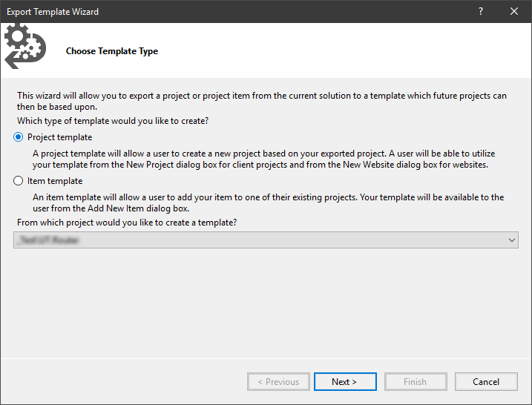Image resolution: width=532 pixels, height=405 pixels.
Task: Click the 'Which type of template' question text
Action: (x=113, y=120)
